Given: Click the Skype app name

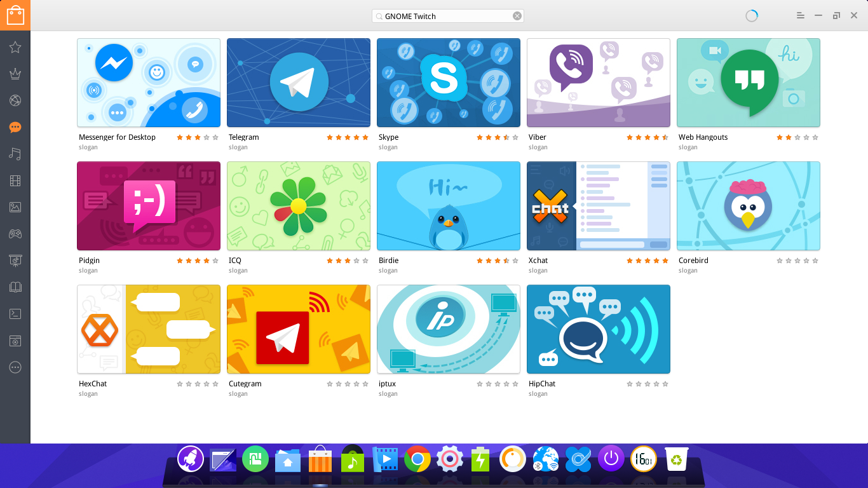Looking at the screenshot, I should click(x=389, y=137).
